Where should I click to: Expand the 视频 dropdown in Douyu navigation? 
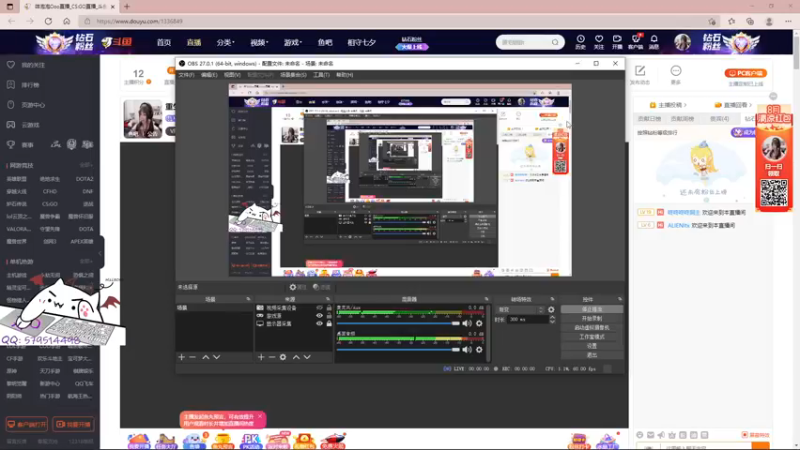[x=259, y=42]
